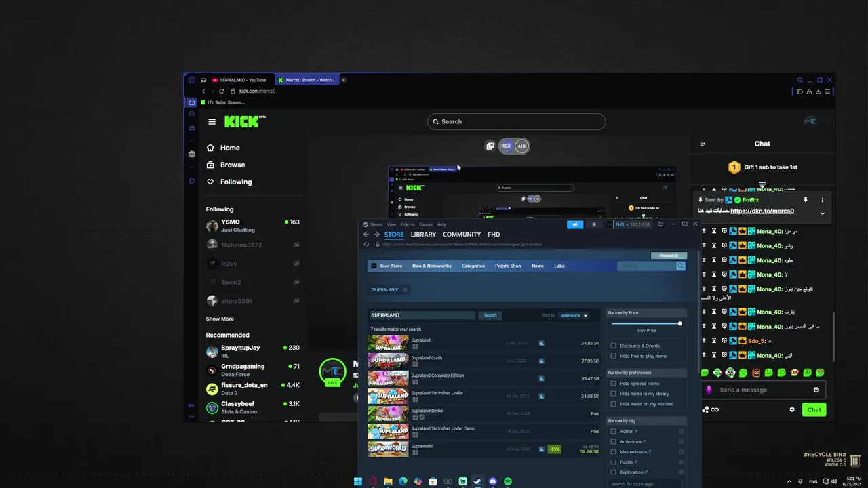The height and width of the screenshot is (488, 868).
Task: Open pinned message three-dot options
Action: (823, 200)
